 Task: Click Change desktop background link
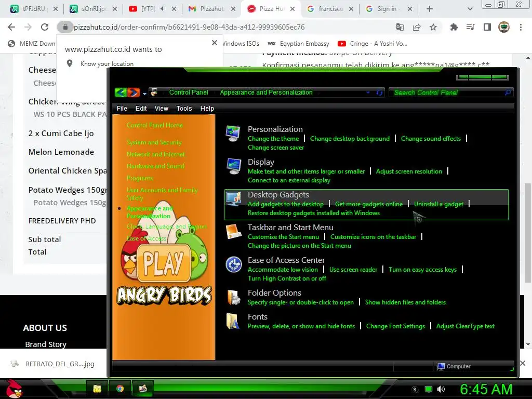pyautogui.click(x=350, y=138)
